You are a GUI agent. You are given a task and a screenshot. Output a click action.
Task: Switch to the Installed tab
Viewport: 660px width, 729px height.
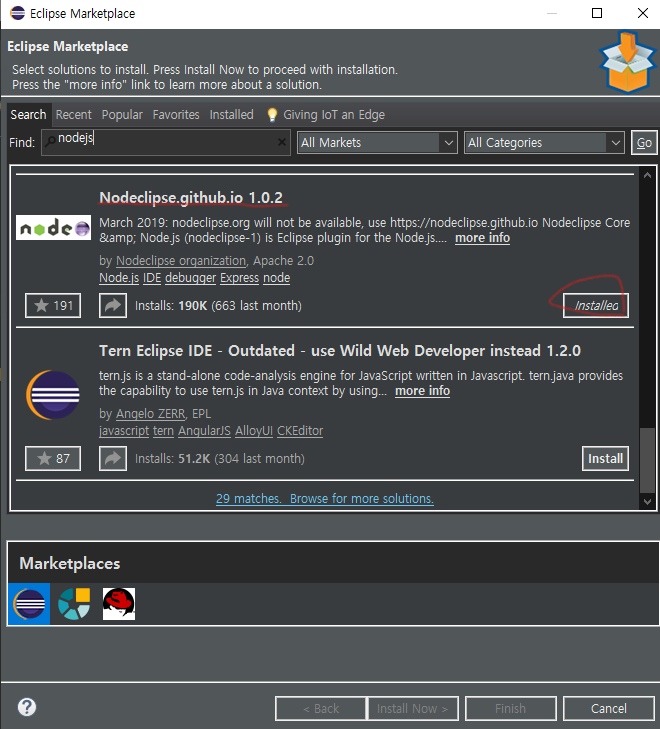coord(231,114)
